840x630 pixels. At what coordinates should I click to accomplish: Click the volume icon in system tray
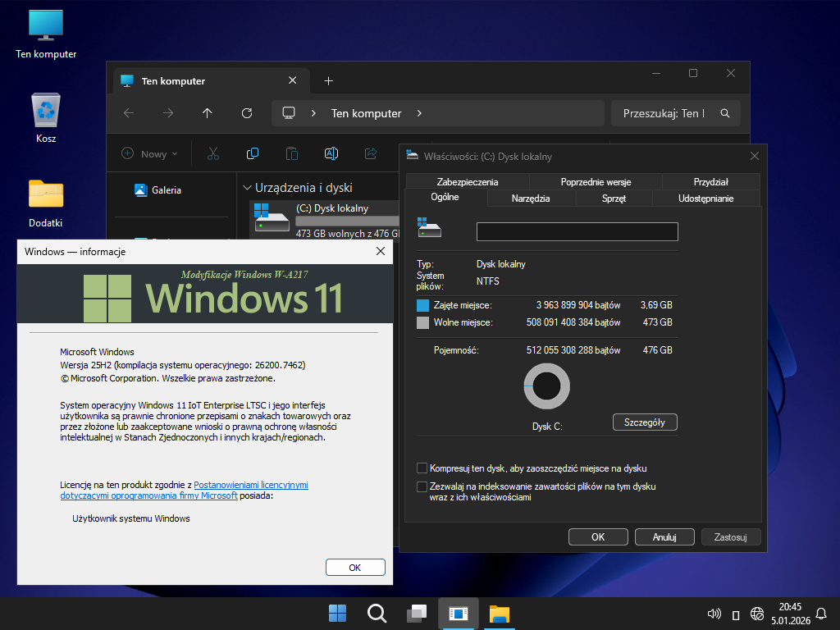click(x=714, y=614)
